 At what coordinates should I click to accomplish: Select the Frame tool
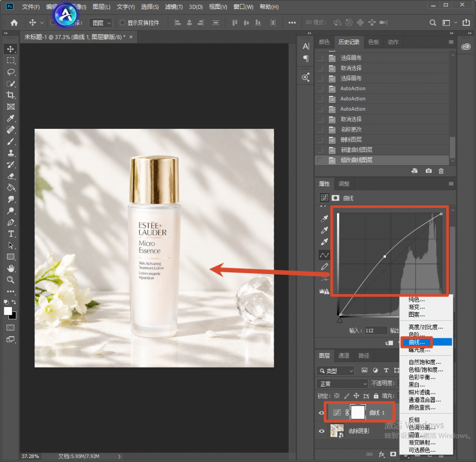point(11,107)
